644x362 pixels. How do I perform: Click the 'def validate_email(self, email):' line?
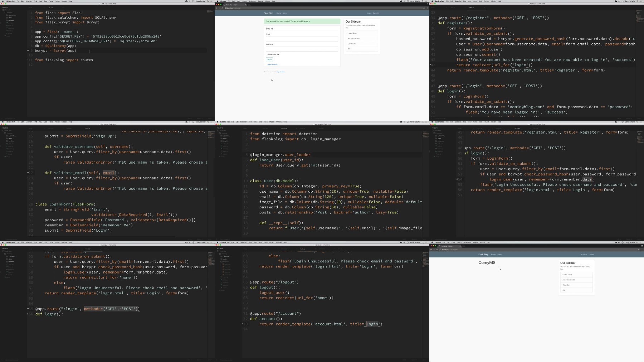(82, 173)
